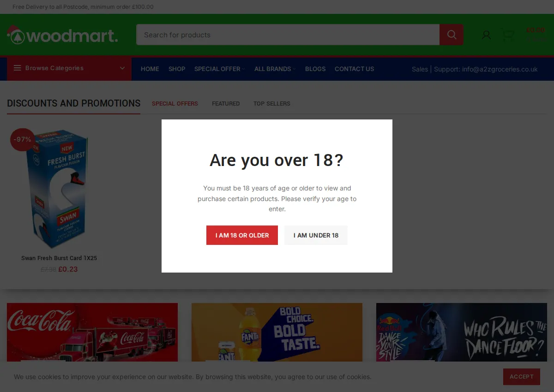
Task: Click the Discounts and Promotions heading
Action: pos(73,103)
